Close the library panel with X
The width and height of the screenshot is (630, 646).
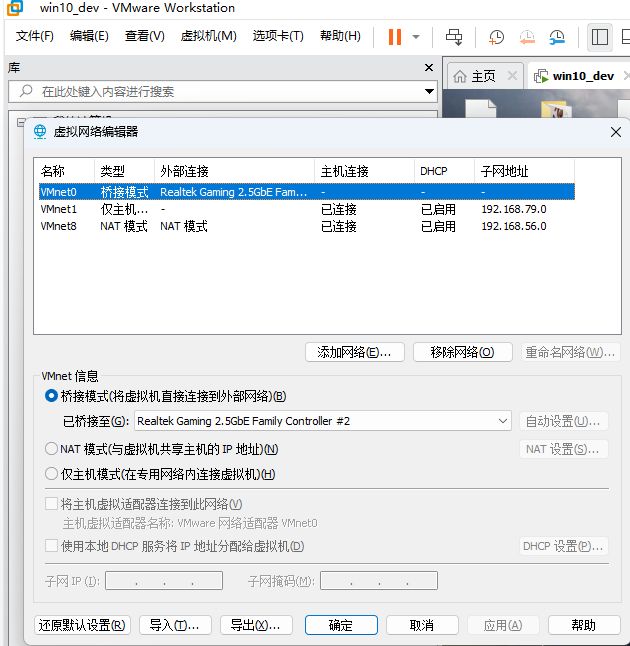(429, 68)
